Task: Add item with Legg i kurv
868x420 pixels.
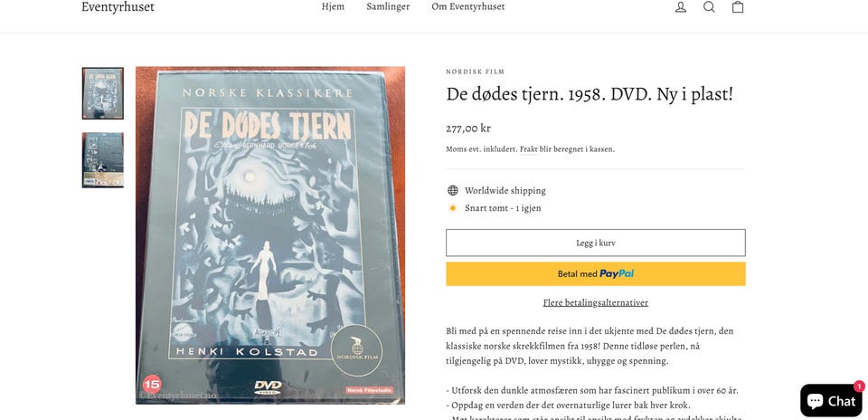Action: point(596,243)
